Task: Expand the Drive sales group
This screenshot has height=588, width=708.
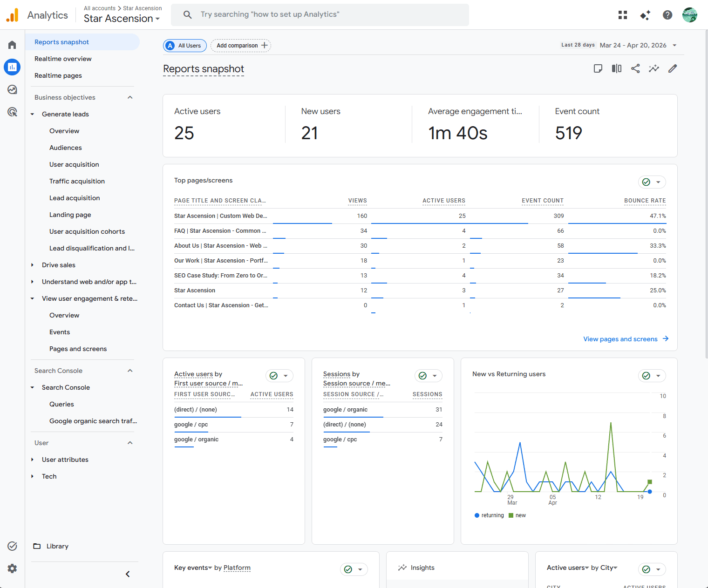Action: click(32, 265)
